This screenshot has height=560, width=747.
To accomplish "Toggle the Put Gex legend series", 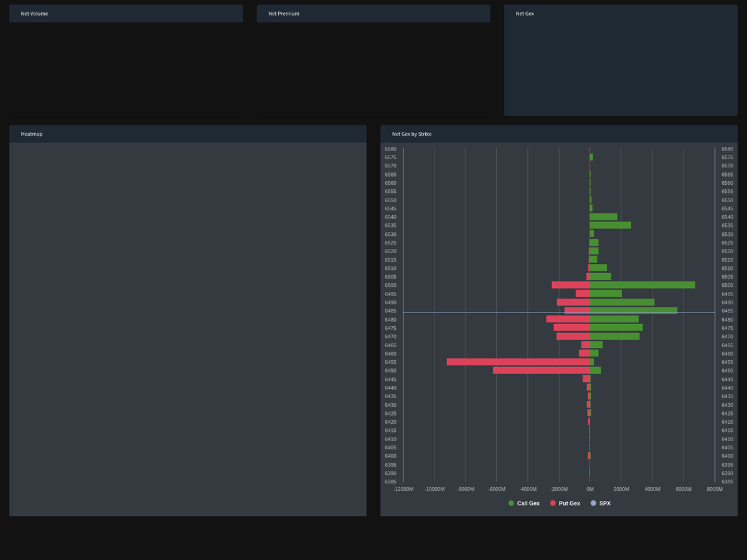I will click(x=565, y=503).
